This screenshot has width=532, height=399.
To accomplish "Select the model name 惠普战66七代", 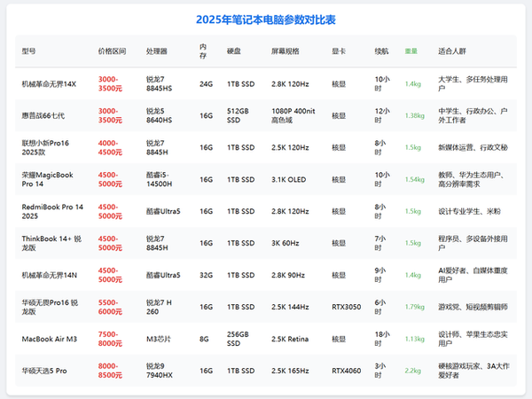I will [x=43, y=115].
